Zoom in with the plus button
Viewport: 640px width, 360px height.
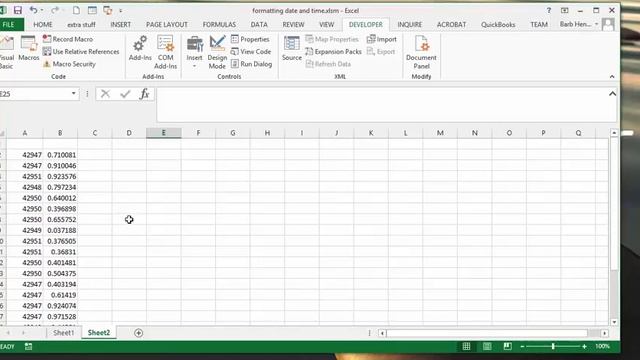pyautogui.click(x=584, y=347)
